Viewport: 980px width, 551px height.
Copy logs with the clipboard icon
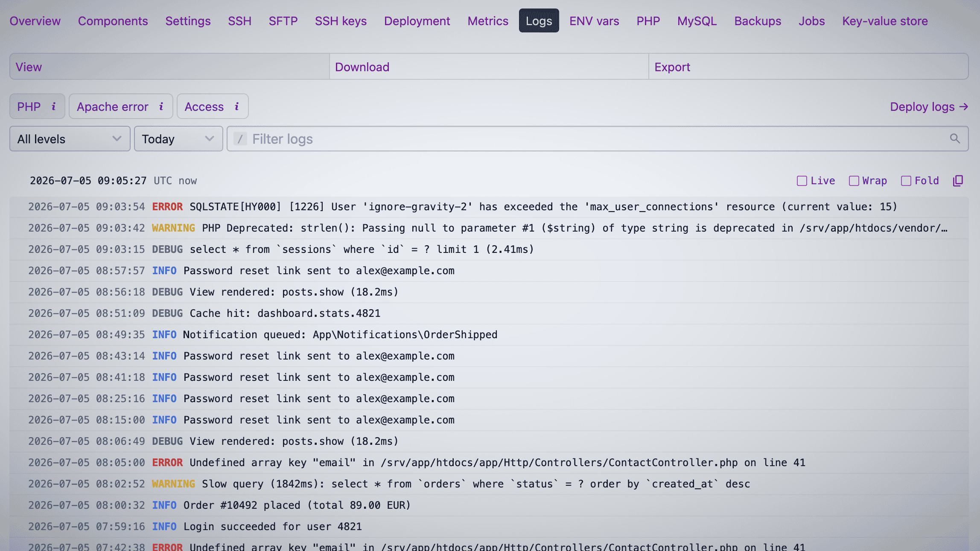tap(958, 181)
